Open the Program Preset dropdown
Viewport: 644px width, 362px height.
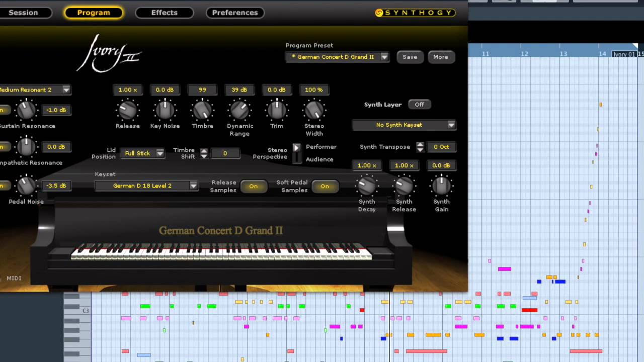point(338,57)
